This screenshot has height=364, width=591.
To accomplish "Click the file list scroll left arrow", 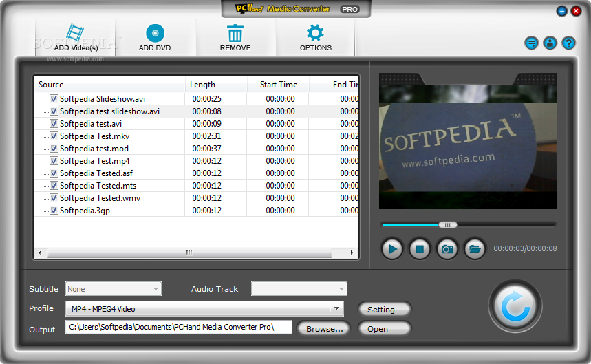I will 41,253.
